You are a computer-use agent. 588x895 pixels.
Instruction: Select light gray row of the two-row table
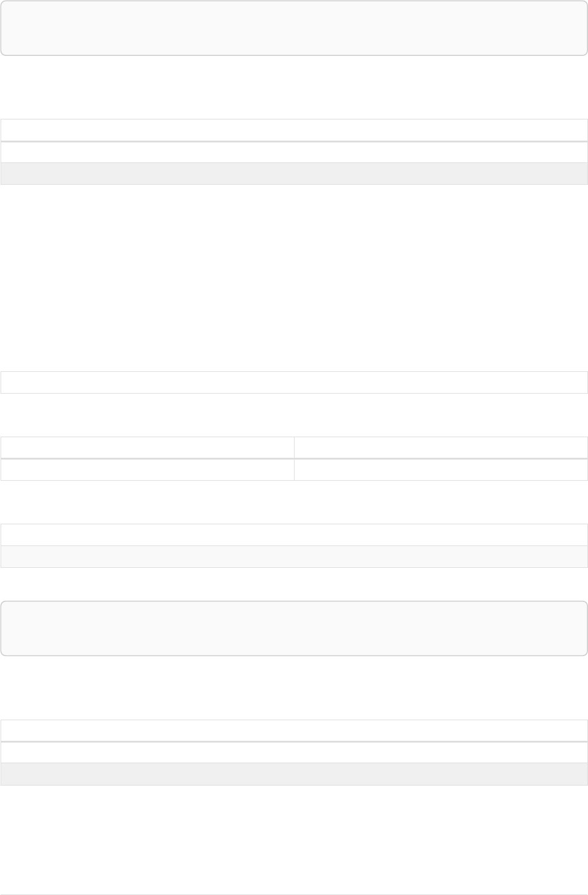coord(294,557)
